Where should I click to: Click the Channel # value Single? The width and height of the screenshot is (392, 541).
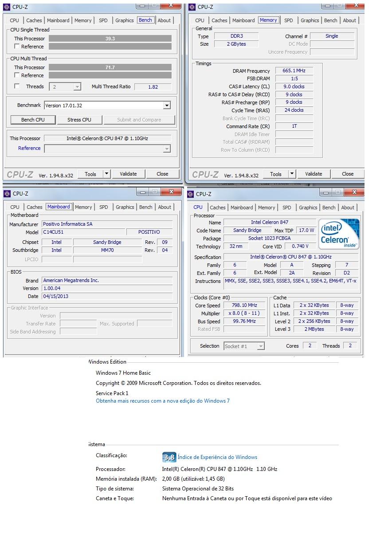pyautogui.click(x=332, y=36)
